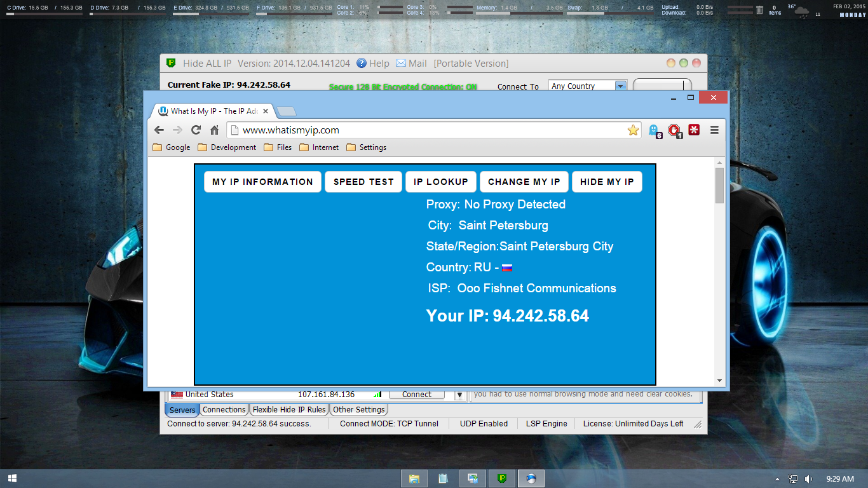The width and height of the screenshot is (868, 488).
Task: Click the Your IP: 94.242.58.64 text
Action: pos(507,316)
